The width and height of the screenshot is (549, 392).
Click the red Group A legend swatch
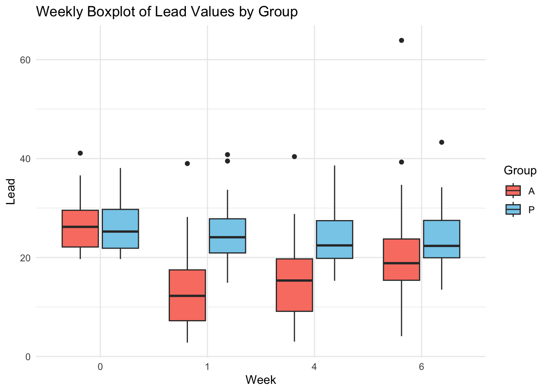513,191
